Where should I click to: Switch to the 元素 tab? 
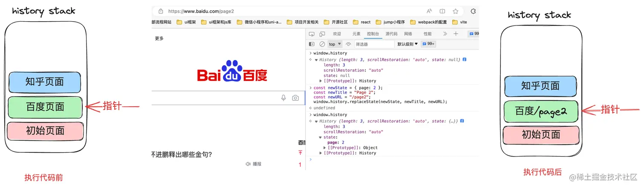pos(356,34)
